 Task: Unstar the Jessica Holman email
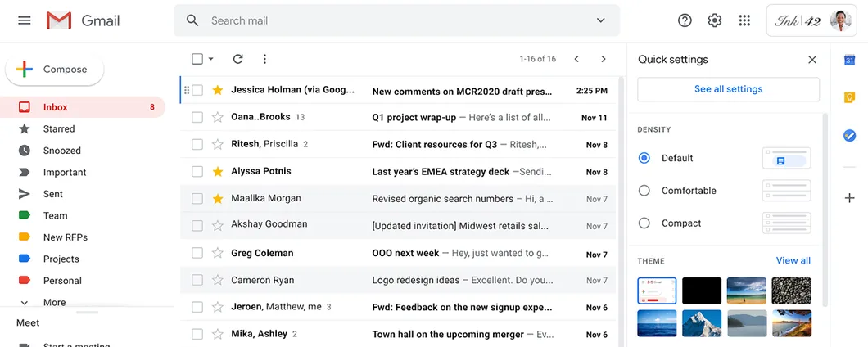(218, 90)
